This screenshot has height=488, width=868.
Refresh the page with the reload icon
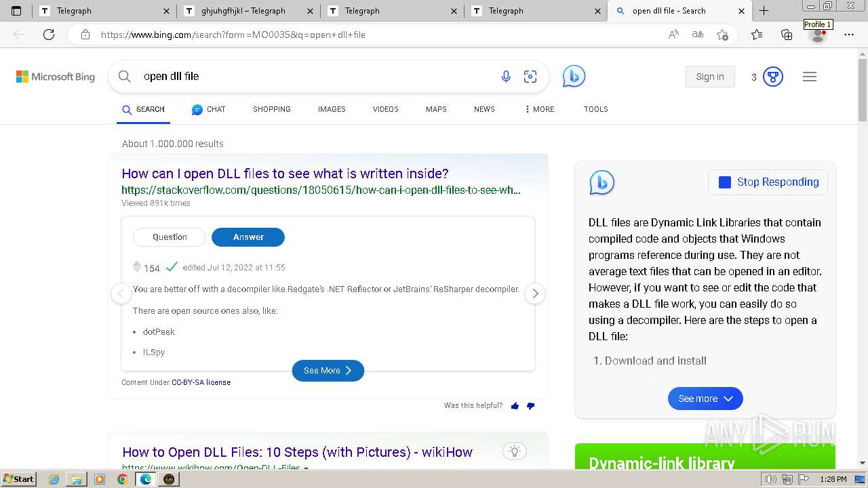point(49,35)
